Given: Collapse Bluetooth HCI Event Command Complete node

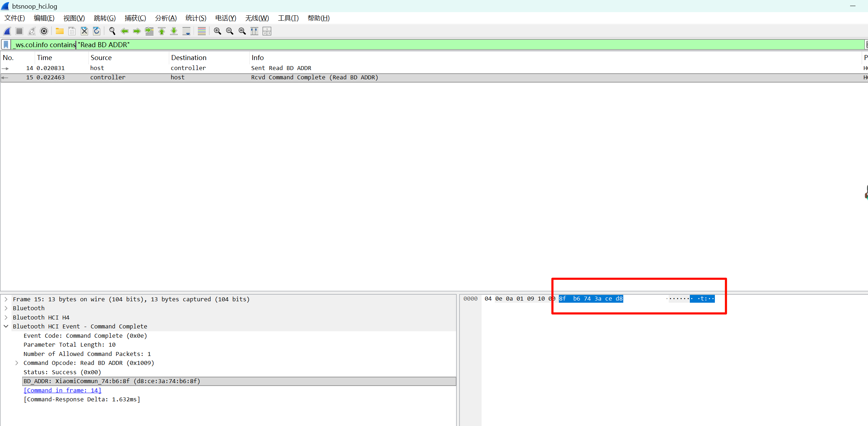Looking at the screenshot, I should (6, 326).
